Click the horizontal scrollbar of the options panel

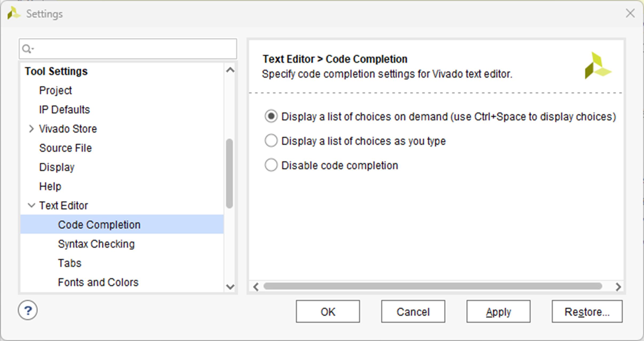tap(432, 286)
